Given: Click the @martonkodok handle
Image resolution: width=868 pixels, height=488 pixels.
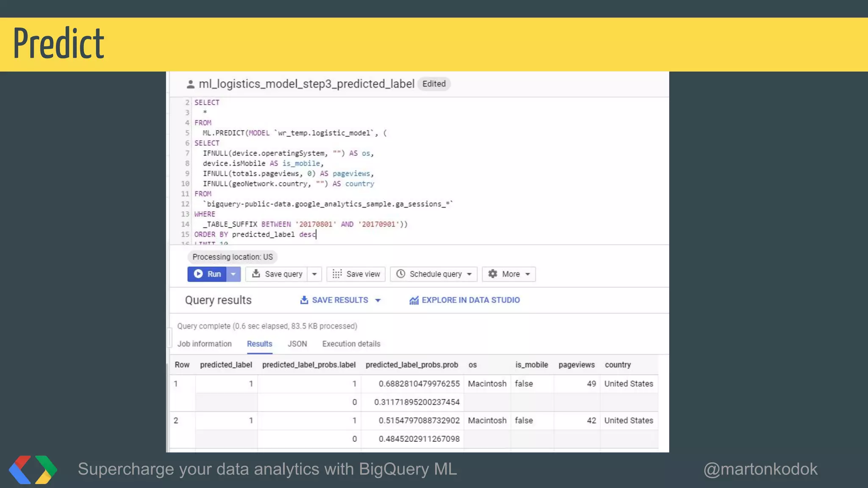Looking at the screenshot, I should 760,469.
